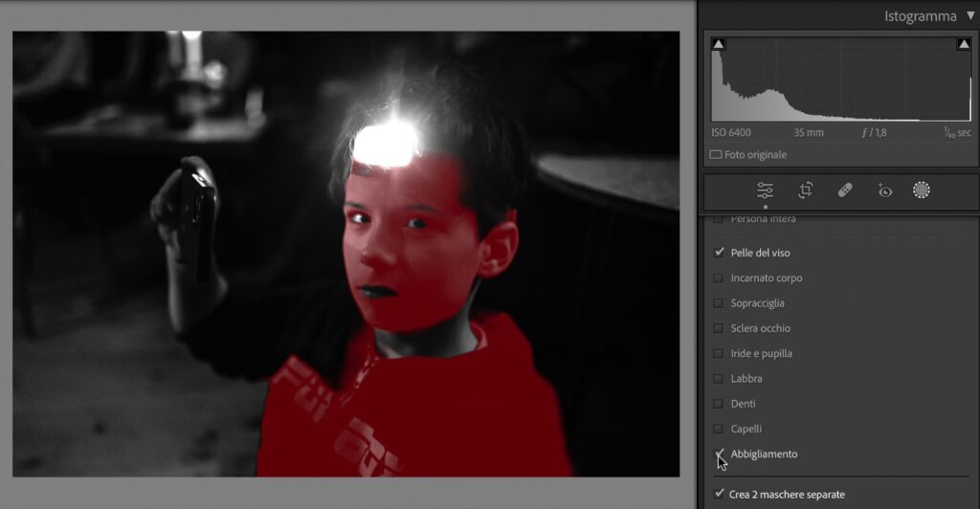Toggle the Abbigliamento checkbox

(719, 454)
